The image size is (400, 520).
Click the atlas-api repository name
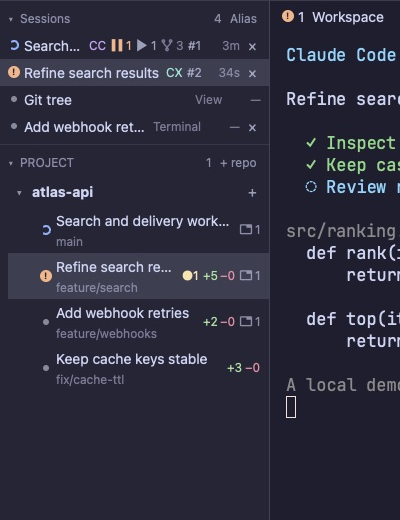click(x=62, y=192)
